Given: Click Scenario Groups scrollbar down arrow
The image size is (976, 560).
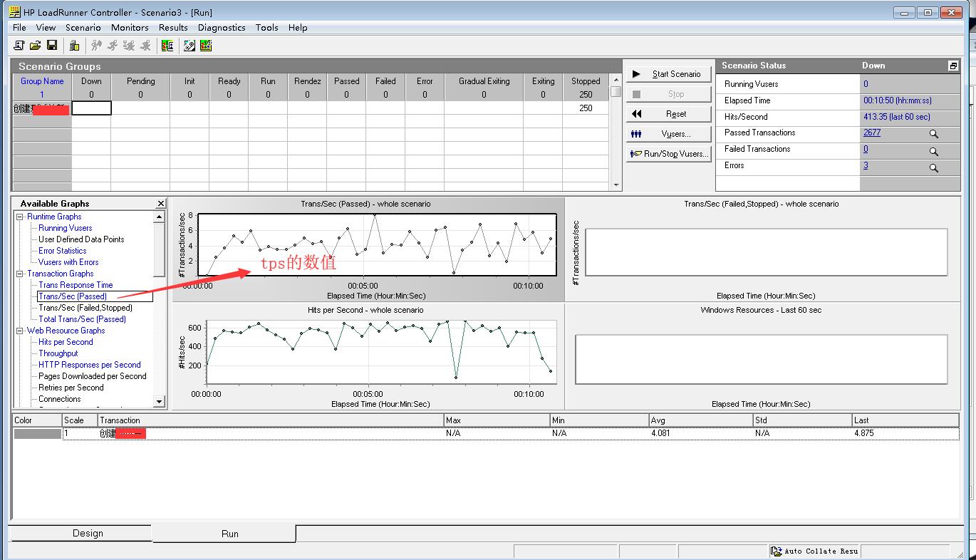Looking at the screenshot, I should pos(616,185).
